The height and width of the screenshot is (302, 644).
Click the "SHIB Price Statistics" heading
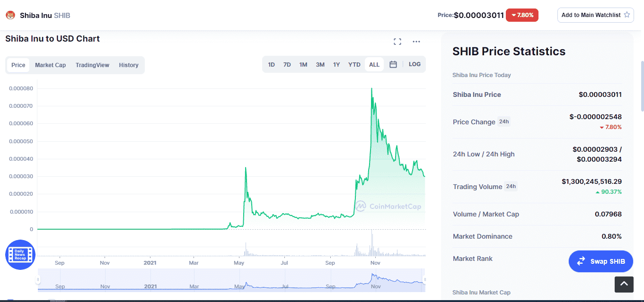[x=509, y=52]
